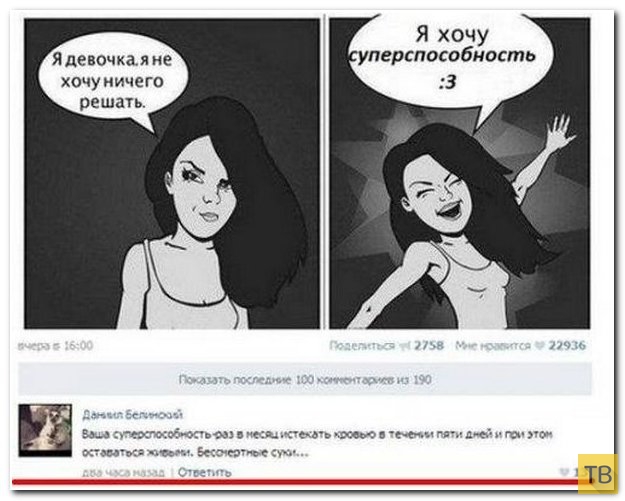Expand 'Показать последние 100 комментариев из 190'

pyautogui.click(x=305, y=379)
